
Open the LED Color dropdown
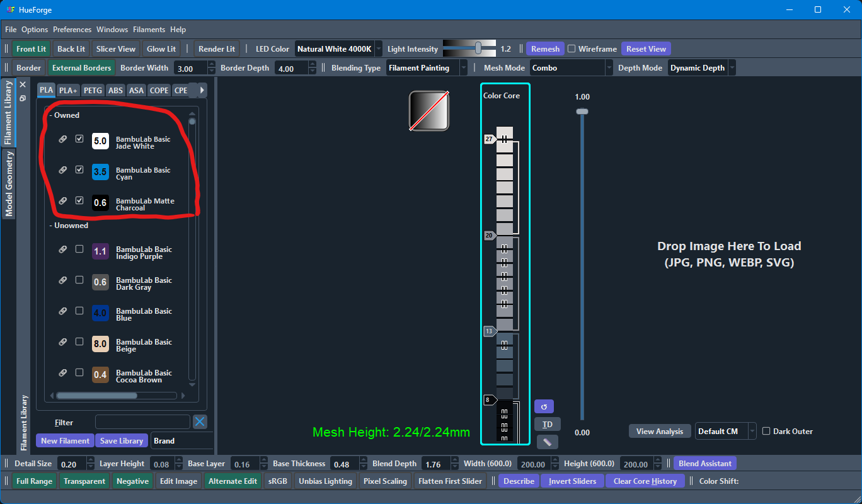[x=338, y=49]
